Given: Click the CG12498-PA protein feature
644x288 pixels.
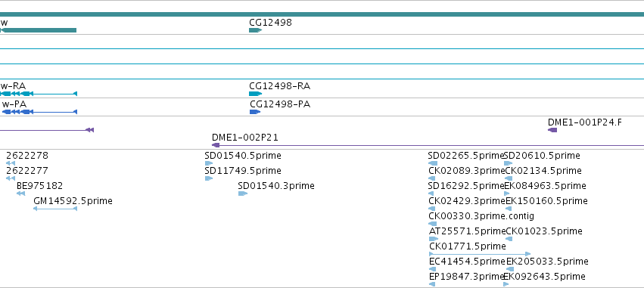Looking at the screenshot, I should tap(255, 112).
